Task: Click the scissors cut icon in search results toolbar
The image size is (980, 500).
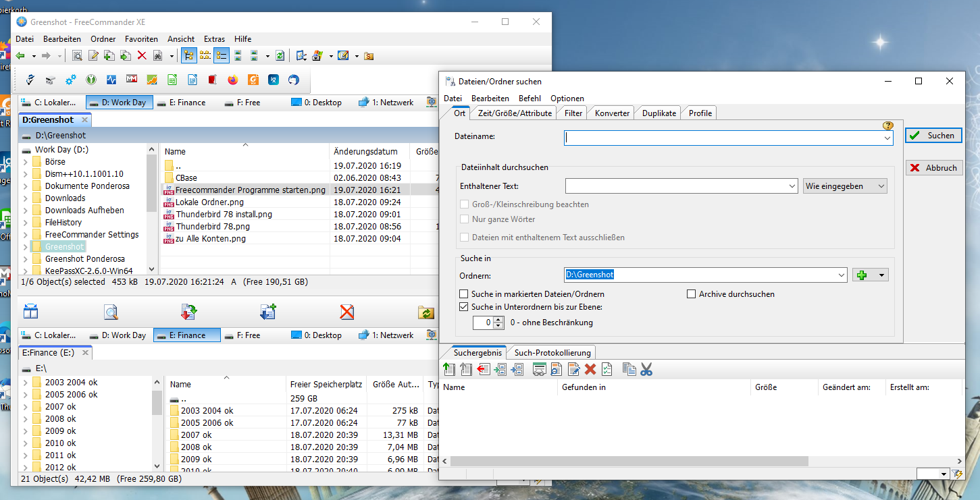Action: coord(646,369)
